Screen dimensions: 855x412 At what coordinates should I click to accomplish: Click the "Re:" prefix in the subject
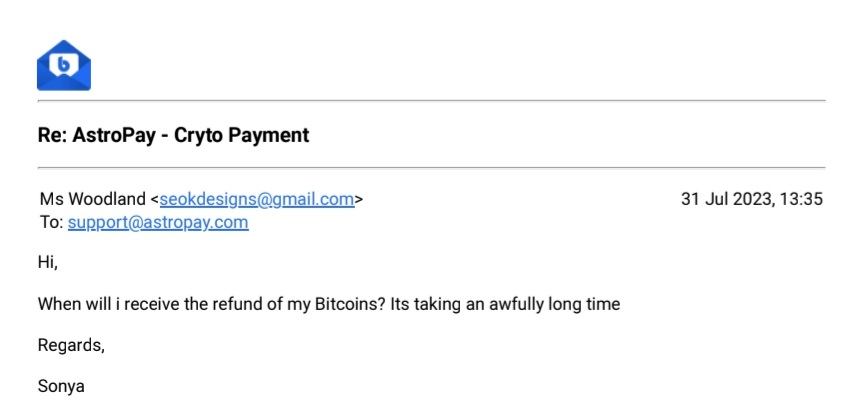click(x=52, y=135)
